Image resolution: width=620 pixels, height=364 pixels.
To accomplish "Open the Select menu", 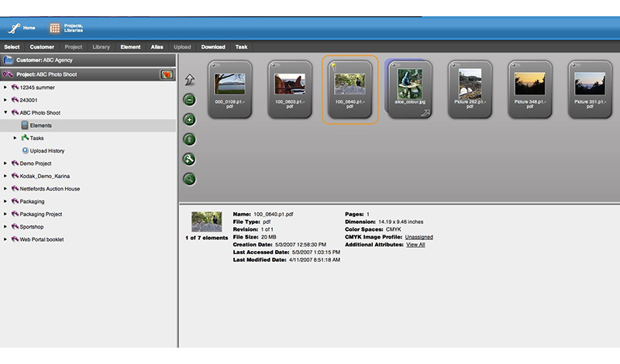I will pyautogui.click(x=12, y=46).
